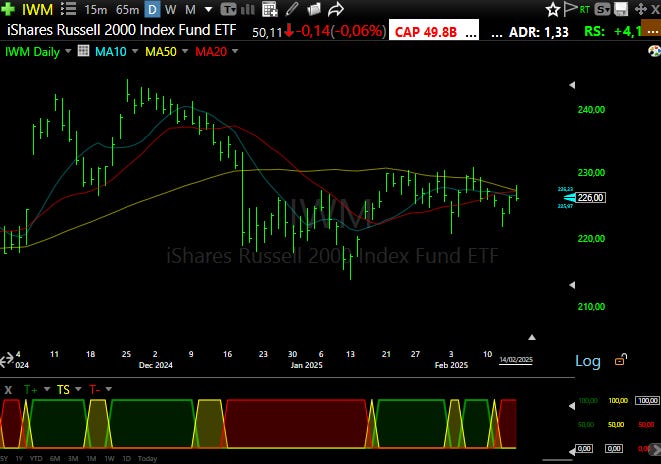Select the 1D range shortcut
Viewport: 661px width, 464px height.
point(126,459)
